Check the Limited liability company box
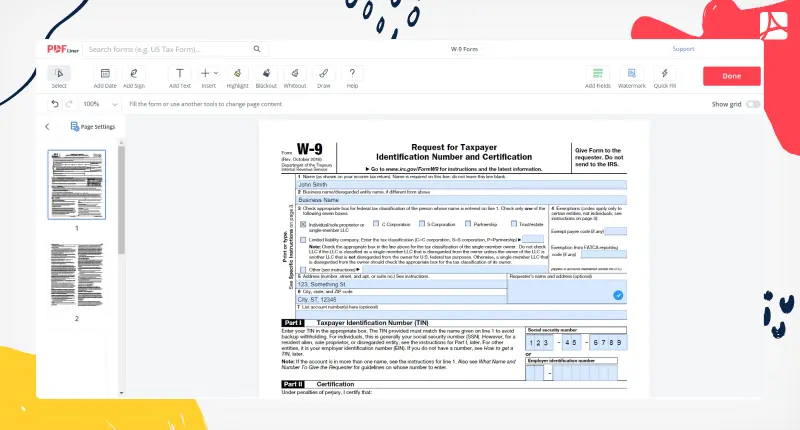Image resolution: width=800 pixels, height=430 pixels. (x=303, y=240)
